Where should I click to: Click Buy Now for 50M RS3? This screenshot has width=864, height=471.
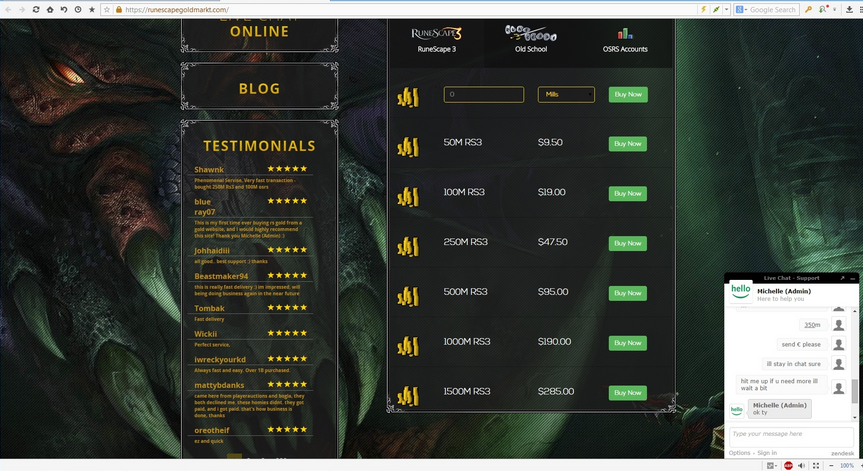628,144
